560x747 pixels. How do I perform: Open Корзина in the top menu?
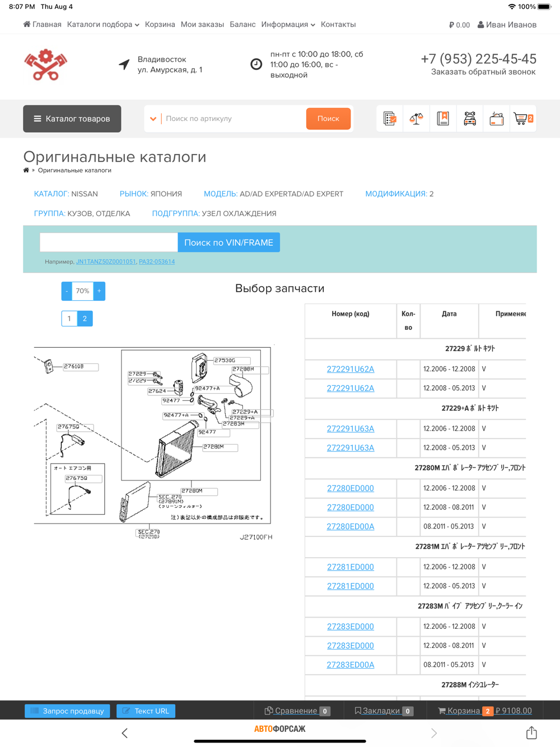(160, 25)
